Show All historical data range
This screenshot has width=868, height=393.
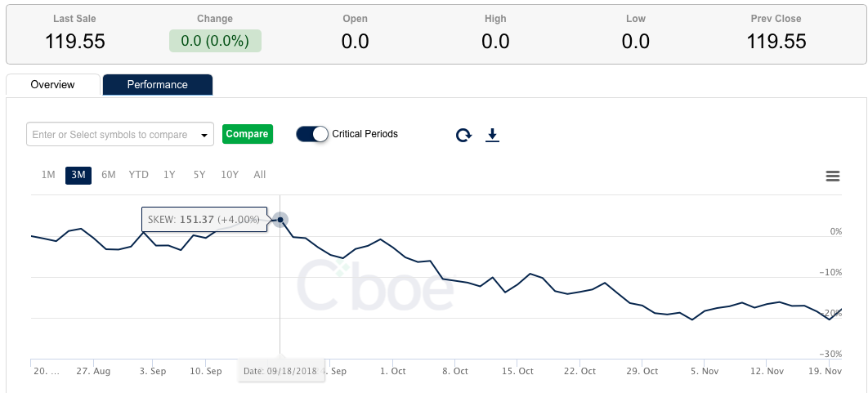click(x=260, y=175)
